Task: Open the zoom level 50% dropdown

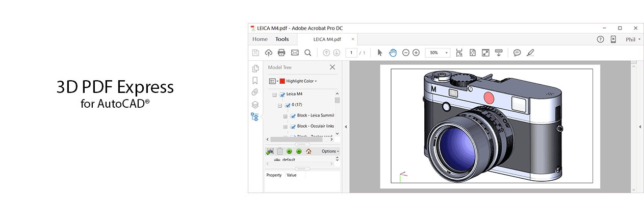Action: click(x=447, y=53)
